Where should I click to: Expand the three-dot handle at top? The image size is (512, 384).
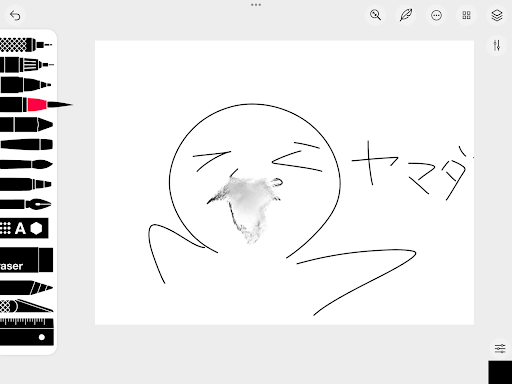click(x=256, y=5)
